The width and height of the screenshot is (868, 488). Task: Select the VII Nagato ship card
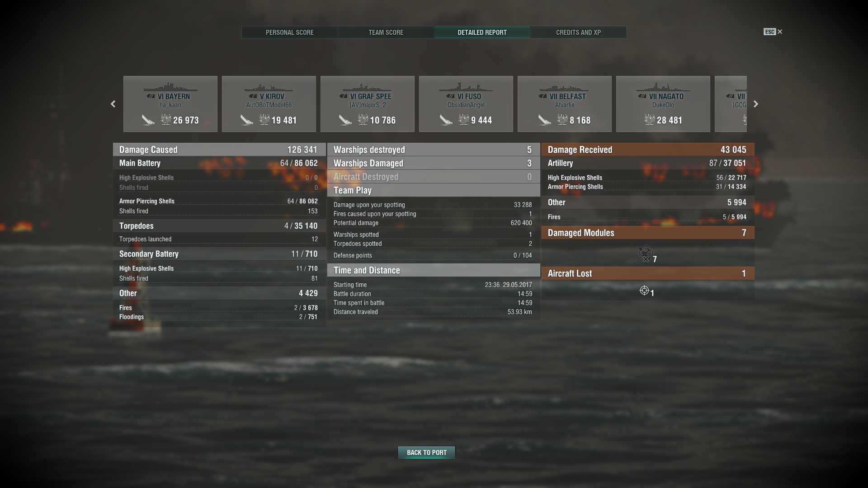(663, 104)
